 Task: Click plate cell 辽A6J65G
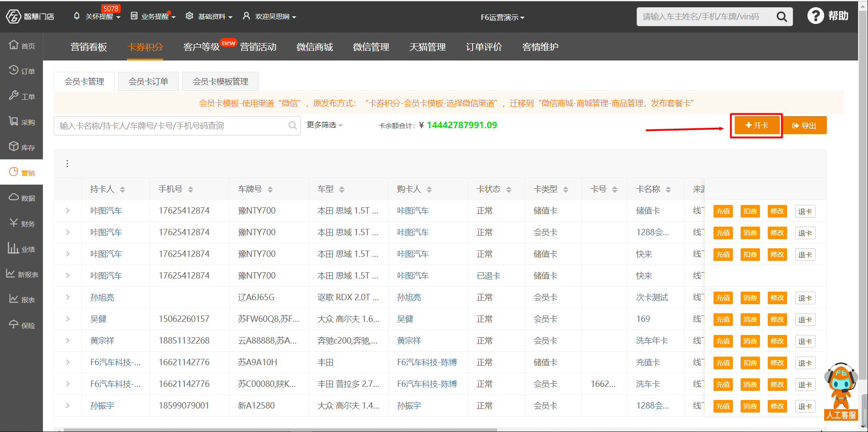tap(256, 297)
